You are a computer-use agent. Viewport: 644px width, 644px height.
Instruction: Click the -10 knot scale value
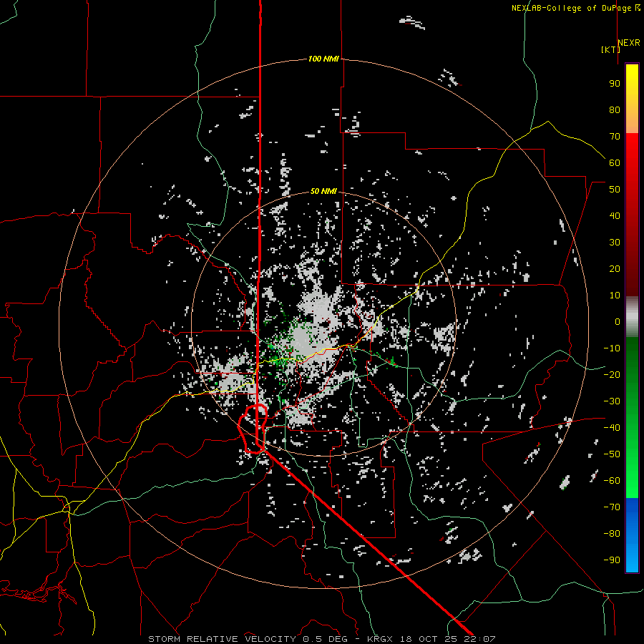(612, 348)
